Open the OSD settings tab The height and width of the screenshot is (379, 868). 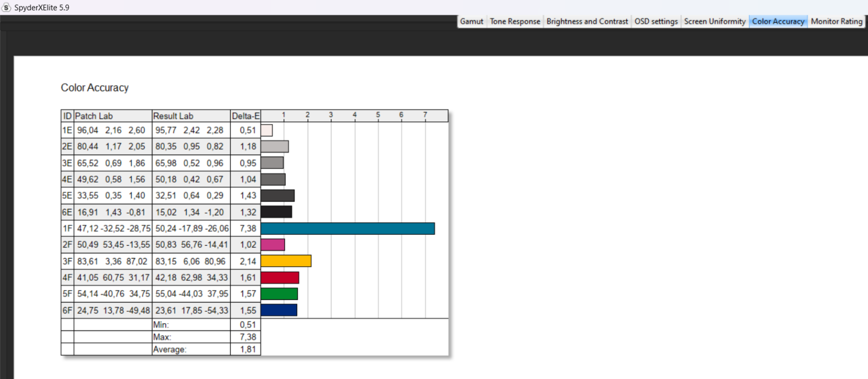point(656,22)
